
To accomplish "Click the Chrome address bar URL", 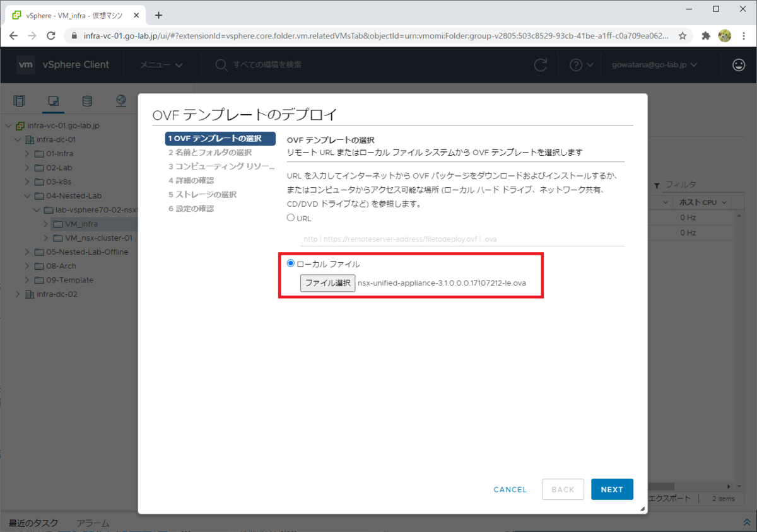I will click(375, 36).
